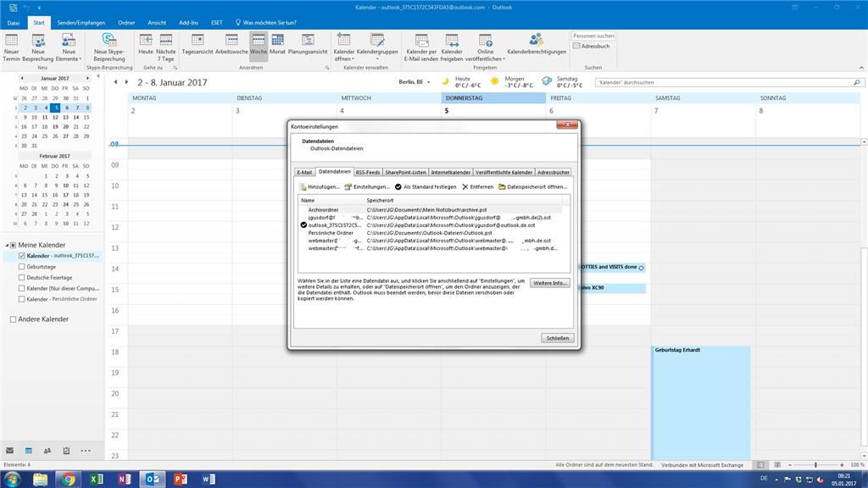868x488 pixels.
Task: Open Kalenderberechtigungen
Action: [537, 44]
